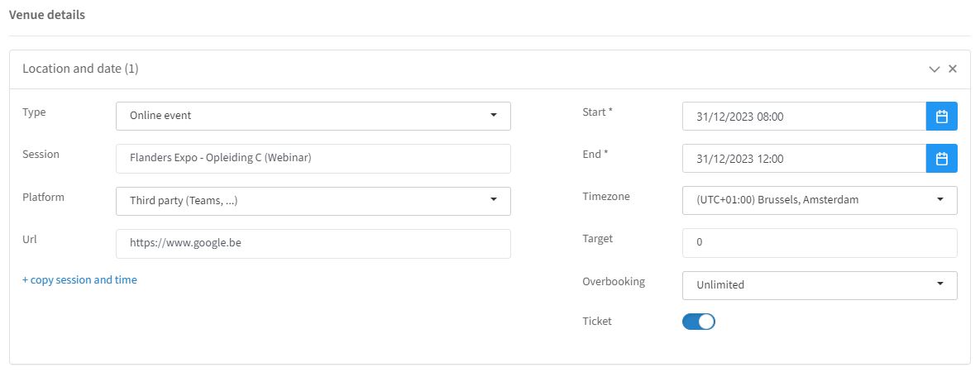The image size is (980, 372).
Task: Click the Type dropdown arrow
Action: click(x=494, y=116)
